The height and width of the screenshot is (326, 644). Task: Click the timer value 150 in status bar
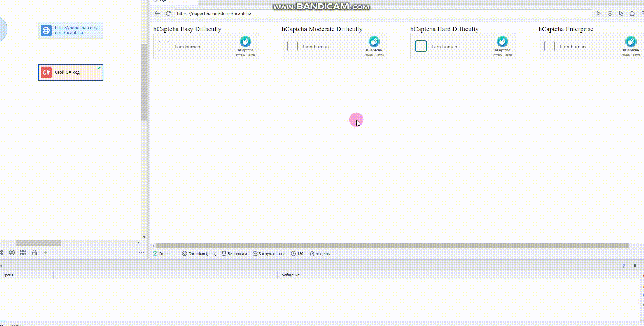[297, 254]
